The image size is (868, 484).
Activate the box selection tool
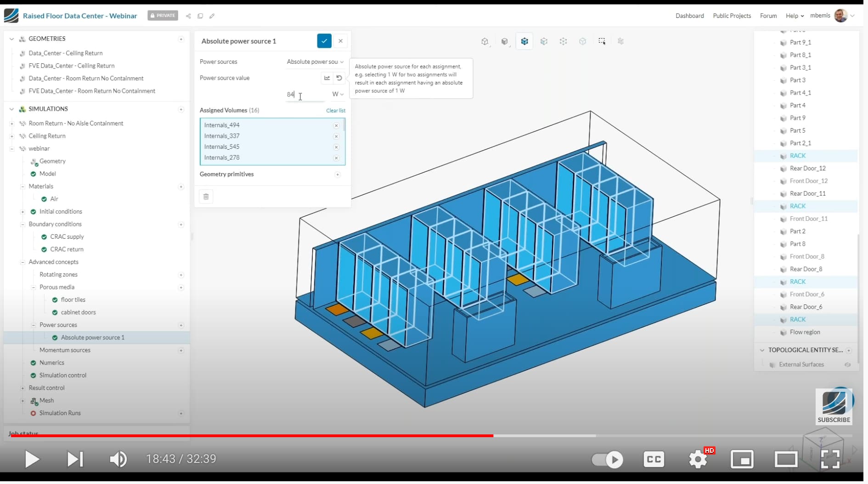pos(602,41)
